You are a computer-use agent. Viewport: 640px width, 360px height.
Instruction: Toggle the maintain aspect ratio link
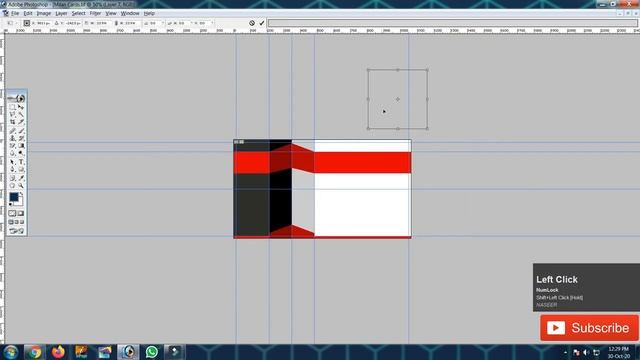(x=116, y=23)
